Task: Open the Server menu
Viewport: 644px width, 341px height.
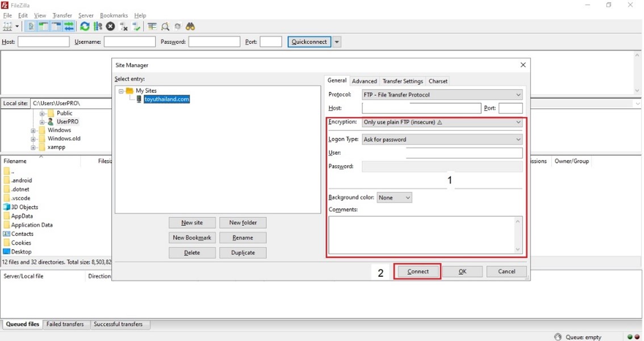Action: pyautogui.click(x=86, y=15)
